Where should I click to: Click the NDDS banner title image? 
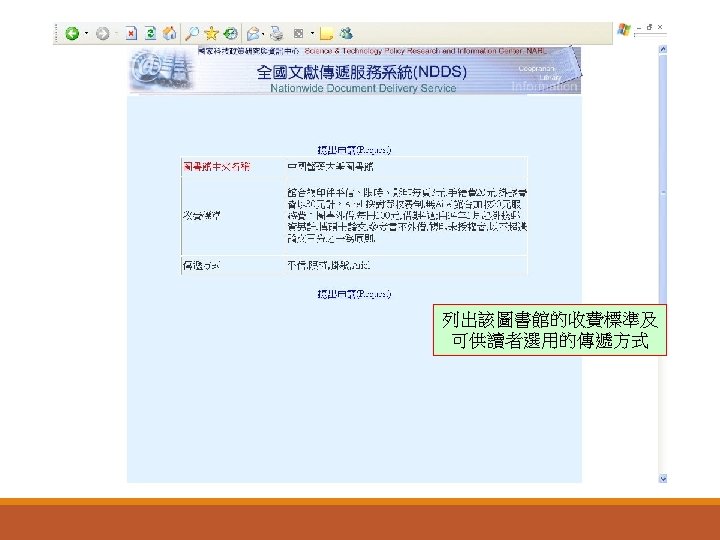pyautogui.click(x=354, y=70)
